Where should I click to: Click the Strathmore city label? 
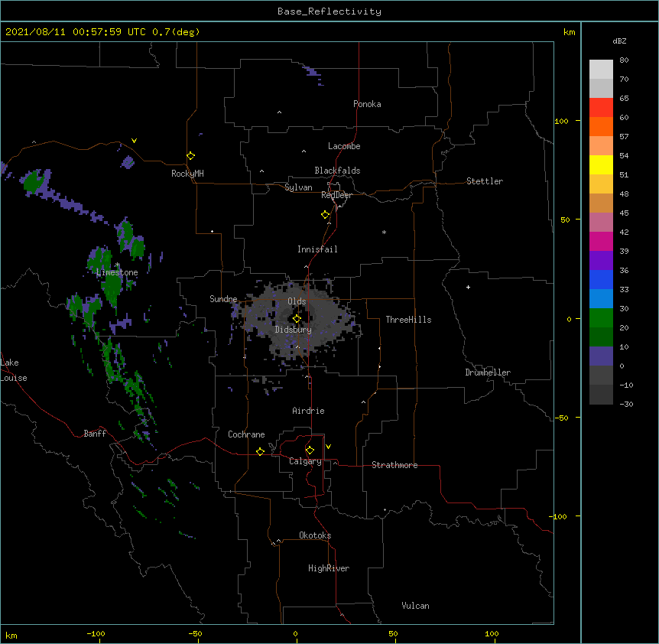[394, 465]
